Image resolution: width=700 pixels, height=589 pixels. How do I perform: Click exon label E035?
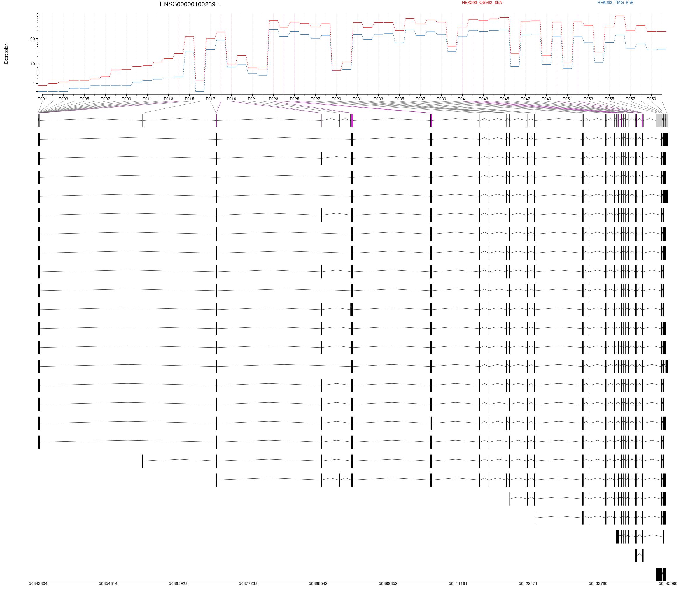point(399,99)
